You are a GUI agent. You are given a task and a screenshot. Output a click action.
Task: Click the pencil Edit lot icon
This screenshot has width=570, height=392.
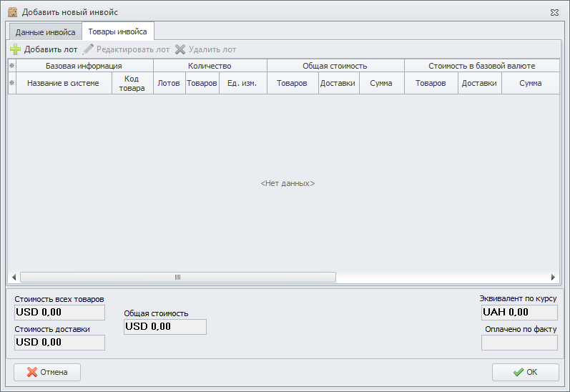(88, 49)
